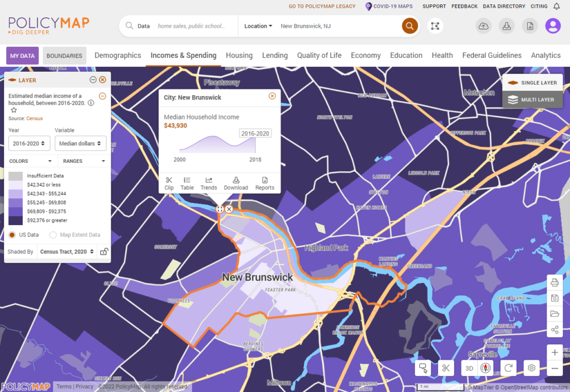Open Trends in the popup
570x392 pixels.
click(209, 183)
